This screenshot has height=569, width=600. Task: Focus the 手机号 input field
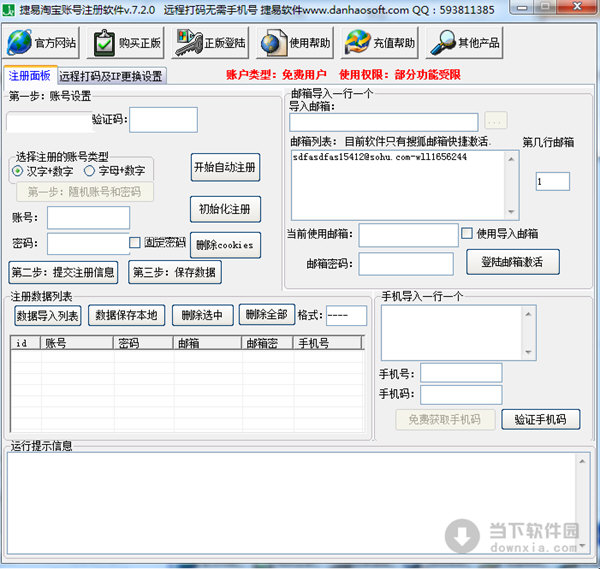point(461,373)
